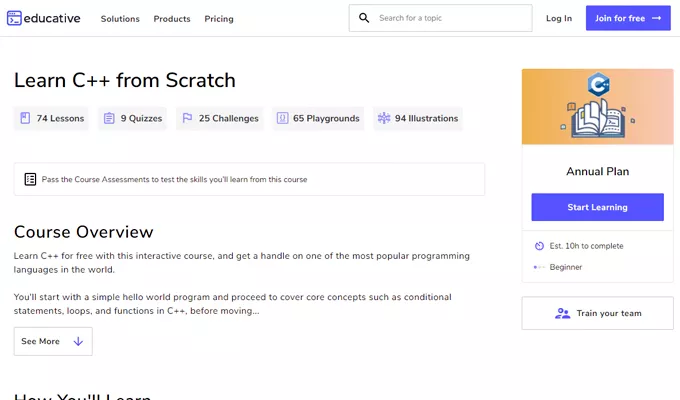Click the 25 Challenges flag icon
Screen dimensions: 680x400
coord(187,118)
